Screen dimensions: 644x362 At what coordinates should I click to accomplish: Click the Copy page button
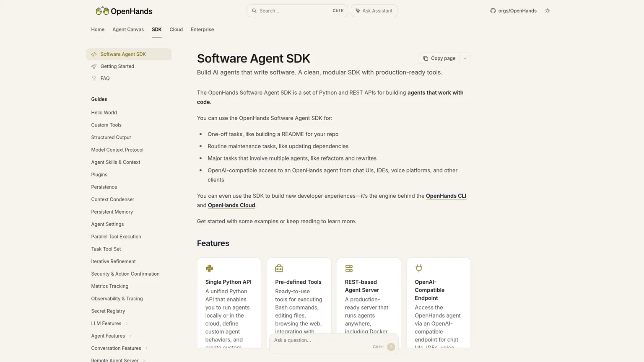tap(439, 58)
